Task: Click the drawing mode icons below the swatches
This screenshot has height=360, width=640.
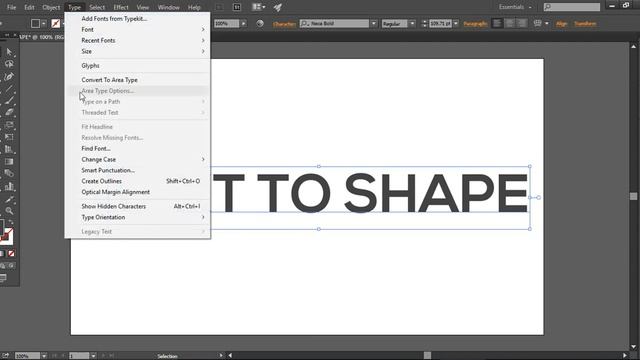Action: 7,266
